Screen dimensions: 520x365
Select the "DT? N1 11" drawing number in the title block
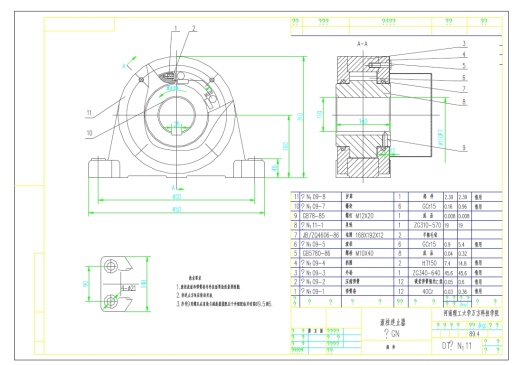tap(457, 346)
